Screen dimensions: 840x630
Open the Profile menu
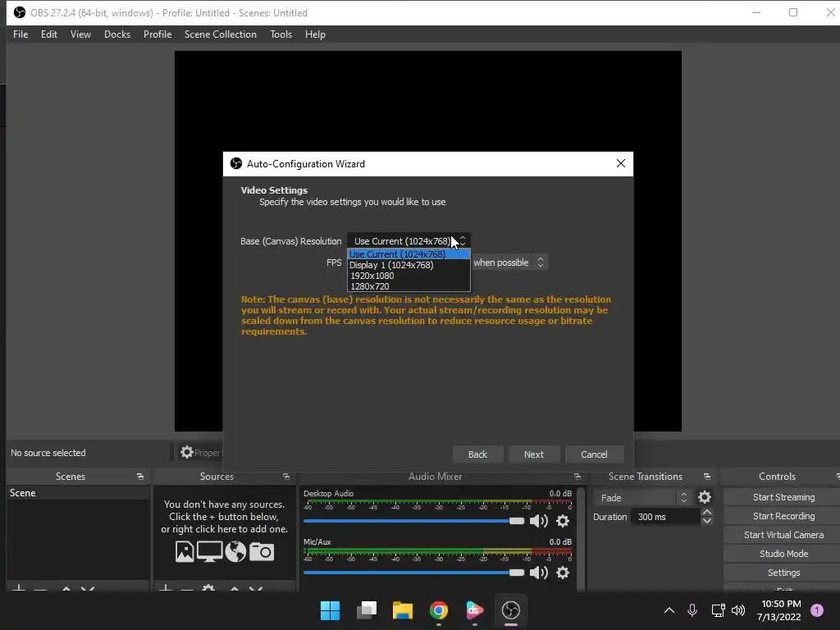(x=157, y=34)
